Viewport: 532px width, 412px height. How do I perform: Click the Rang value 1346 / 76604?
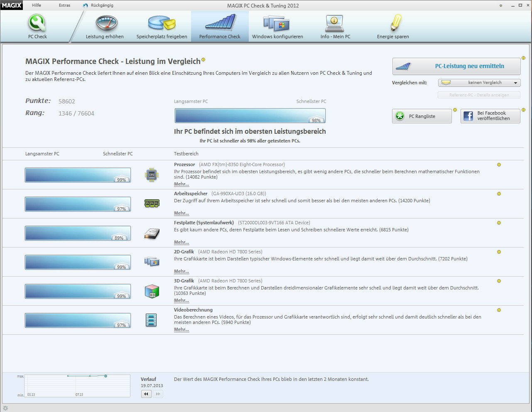tap(76, 113)
